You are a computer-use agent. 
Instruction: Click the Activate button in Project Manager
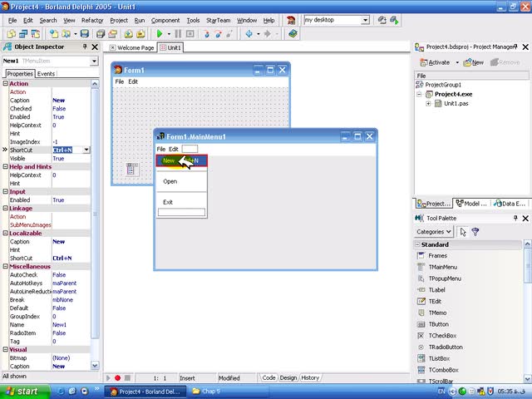(x=435, y=62)
